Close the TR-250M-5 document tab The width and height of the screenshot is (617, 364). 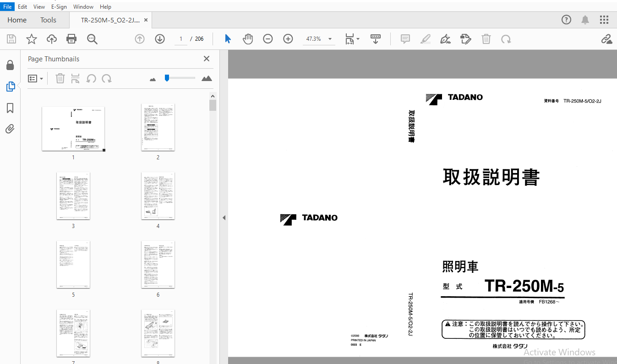pos(146,20)
